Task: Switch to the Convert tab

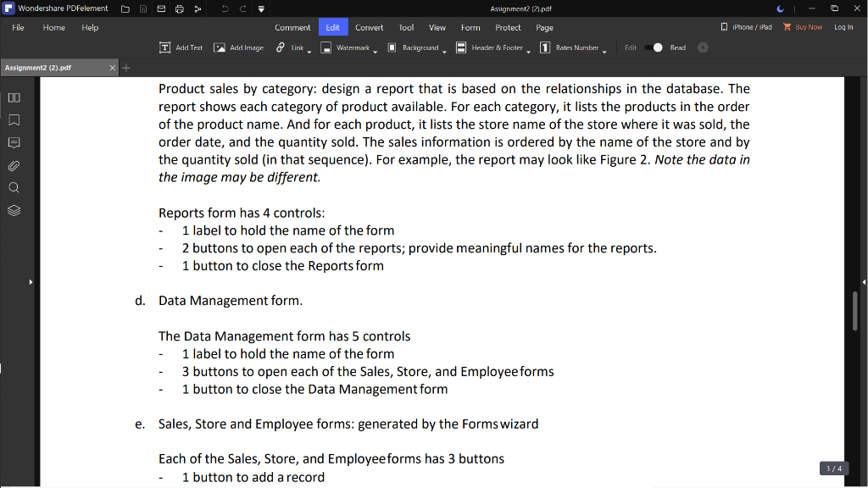Action: click(369, 27)
